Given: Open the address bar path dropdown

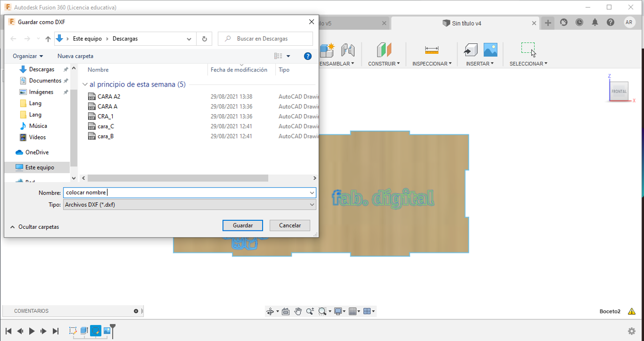Looking at the screenshot, I should [x=189, y=39].
